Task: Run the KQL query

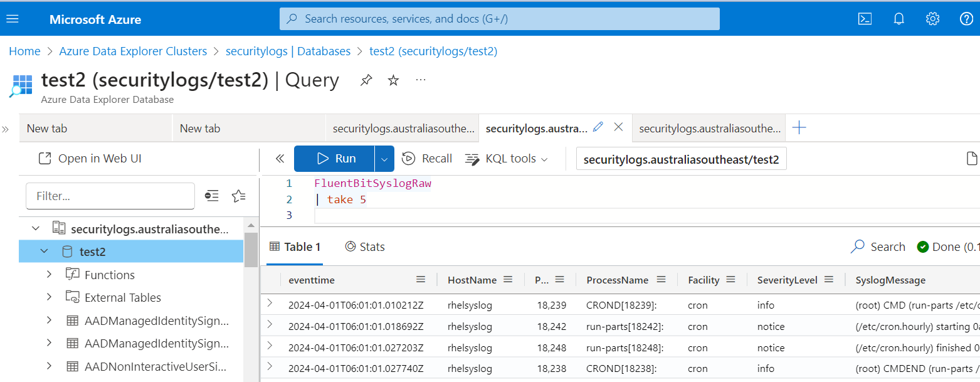Action: pos(334,159)
